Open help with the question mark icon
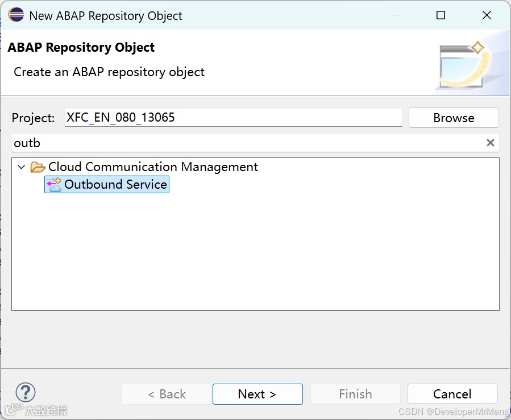The width and height of the screenshot is (511, 420). pos(26,392)
